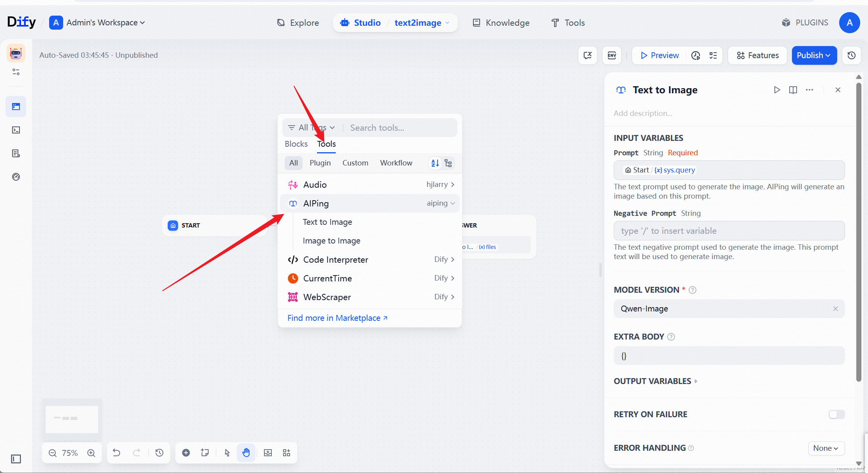Open the version history clock icon

[x=852, y=55]
